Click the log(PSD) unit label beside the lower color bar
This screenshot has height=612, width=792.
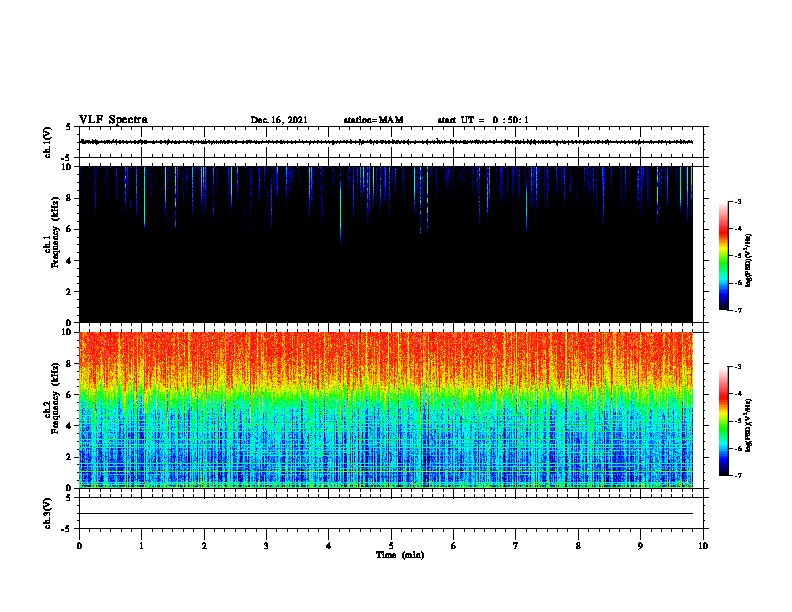click(x=748, y=425)
